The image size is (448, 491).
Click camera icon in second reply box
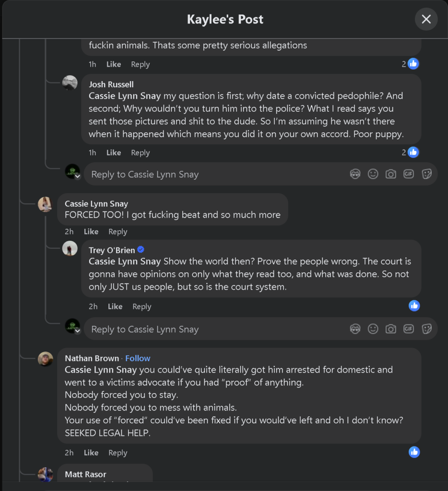point(391,329)
